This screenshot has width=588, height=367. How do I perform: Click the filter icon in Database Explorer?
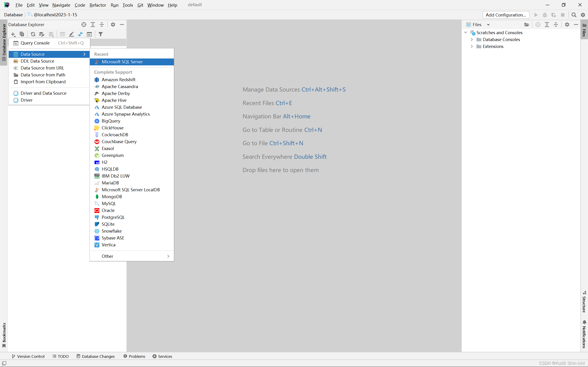pyautogui.click(x=101, y=34)
